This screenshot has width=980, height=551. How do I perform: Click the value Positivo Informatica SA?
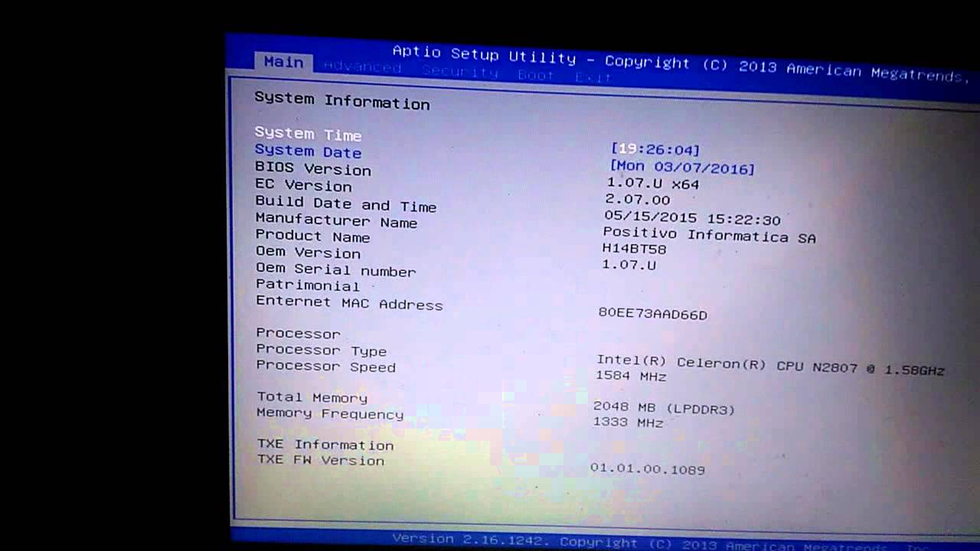(x=709, y=235)
